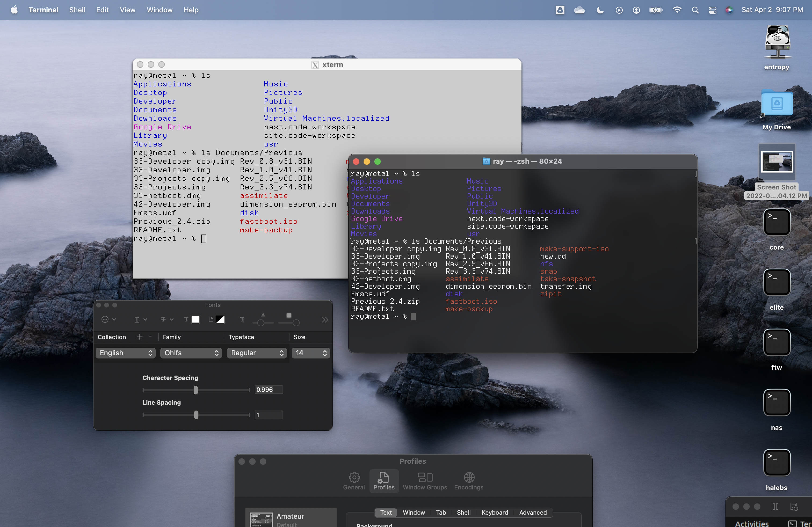Open the Shell menu in the menu bar
This screenshot has height=527, width=812.
click(x=77, y=10)
